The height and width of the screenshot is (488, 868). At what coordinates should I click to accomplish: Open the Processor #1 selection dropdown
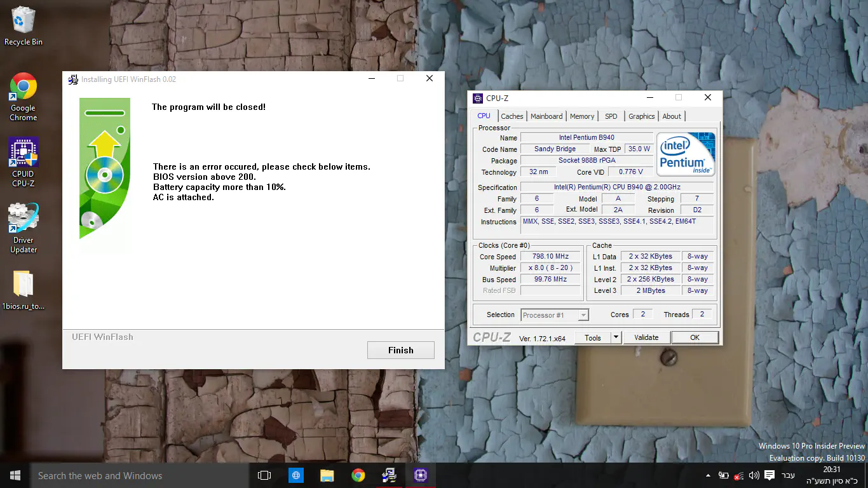pos(555,315)
